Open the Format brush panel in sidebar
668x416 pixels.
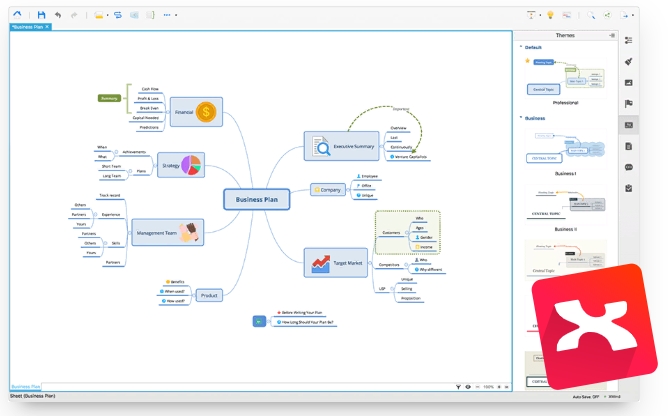[628, 62]
